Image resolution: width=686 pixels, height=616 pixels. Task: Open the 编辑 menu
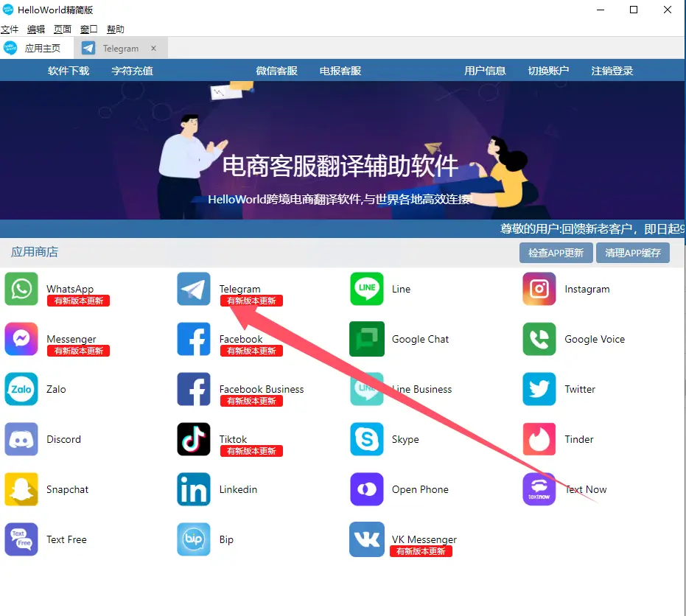tap(36, 29)
